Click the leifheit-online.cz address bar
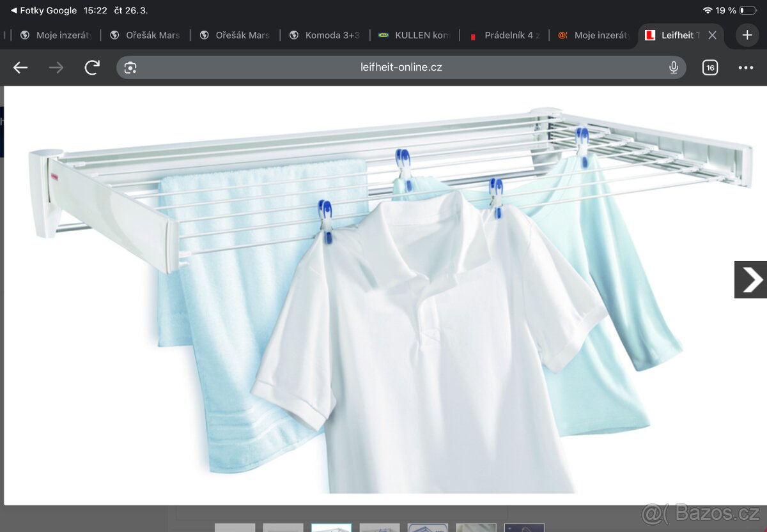This screenshot has width=767, height=532. coord(401,68)
